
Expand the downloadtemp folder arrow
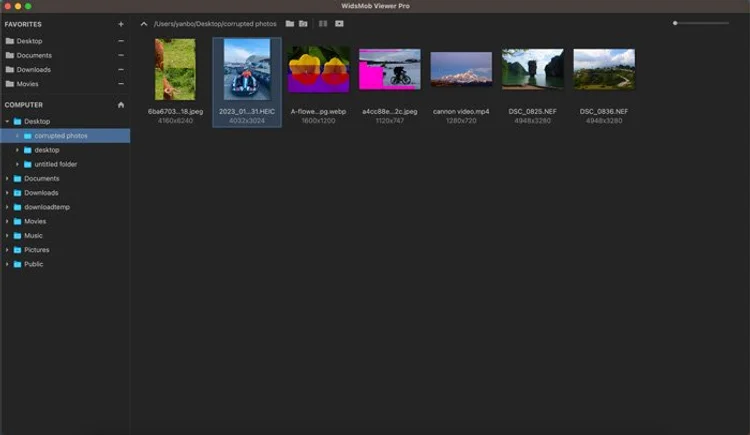7,207
